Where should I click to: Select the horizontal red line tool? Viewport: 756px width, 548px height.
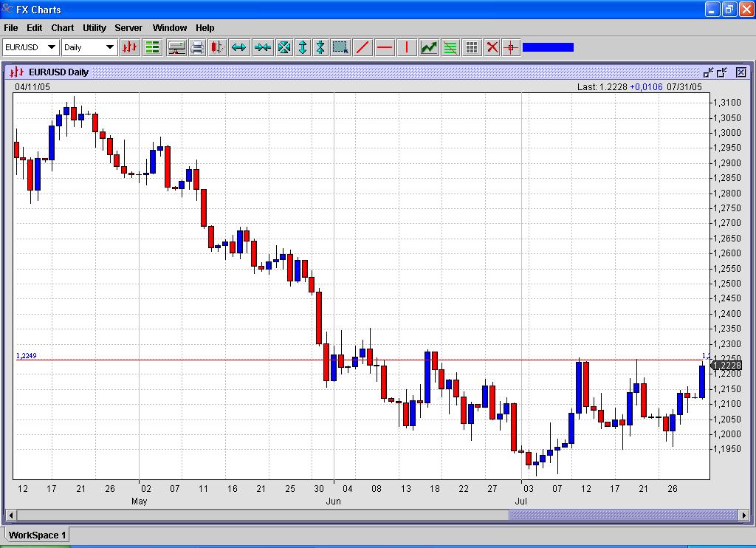pos(385,47)
